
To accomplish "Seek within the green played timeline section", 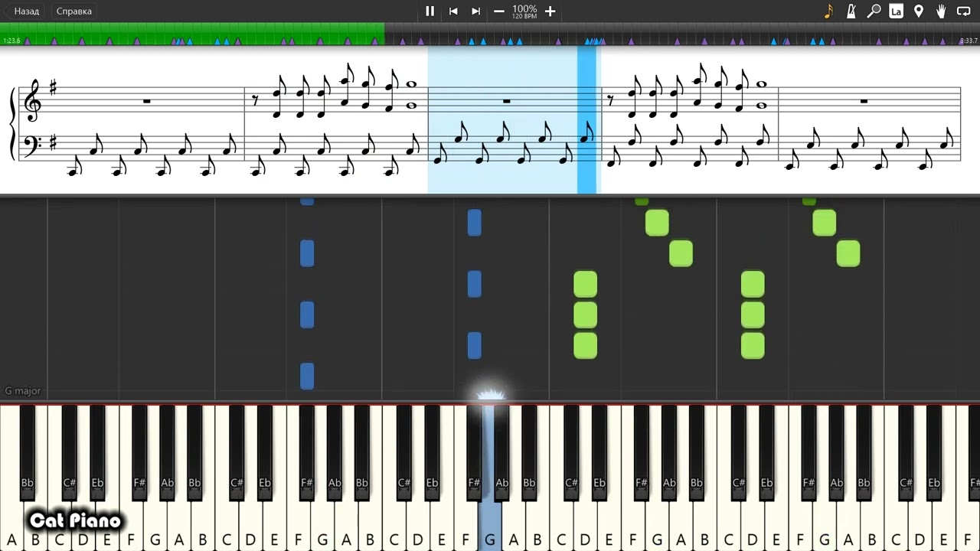I will (192, 34).
